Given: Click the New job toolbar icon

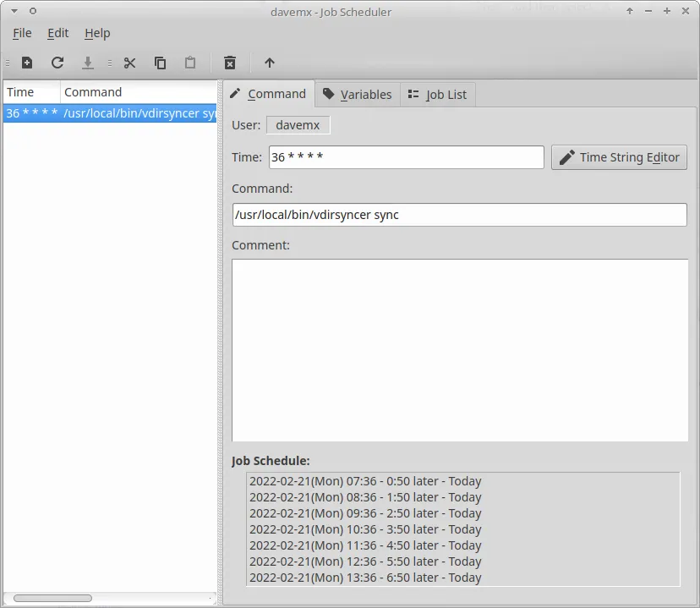Looking at the screenshot, I should tap(27, 63).
